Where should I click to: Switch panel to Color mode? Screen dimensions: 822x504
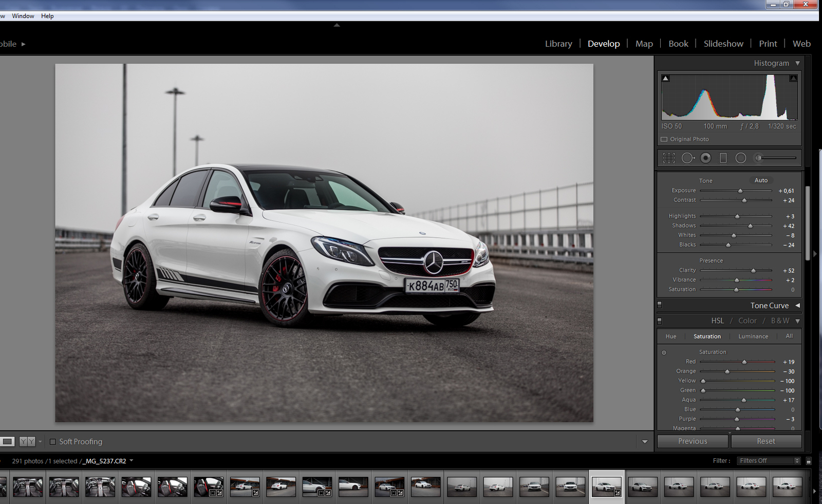pyautogui.click(x=748, y=321)
